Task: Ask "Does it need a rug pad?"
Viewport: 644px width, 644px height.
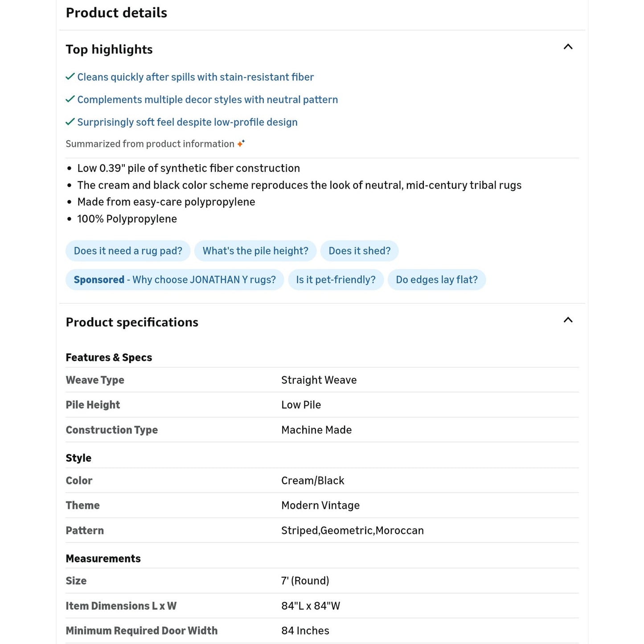Action: coord(128,251)
